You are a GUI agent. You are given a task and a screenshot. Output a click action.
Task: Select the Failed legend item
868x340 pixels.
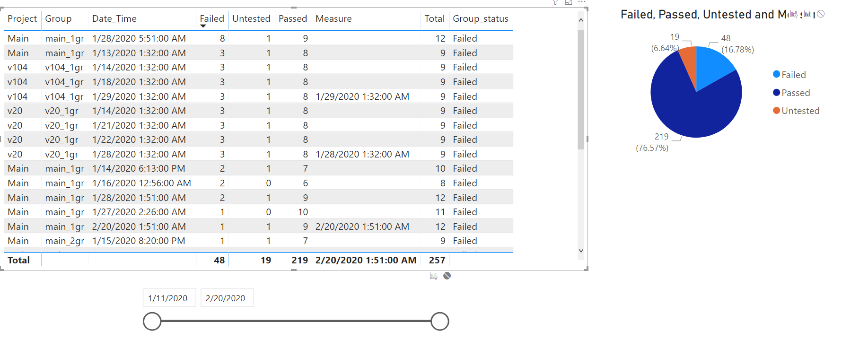coord(789,74)
